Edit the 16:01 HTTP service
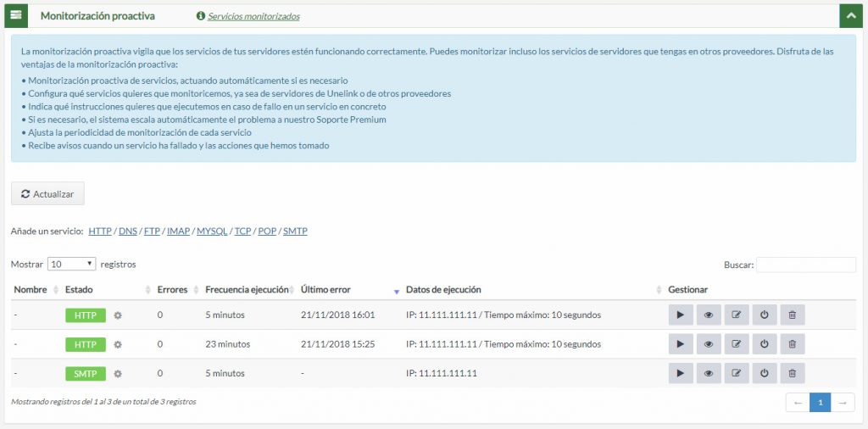Image resolution: width=868 pixels, height=429 pixels. tap(737, 315)
